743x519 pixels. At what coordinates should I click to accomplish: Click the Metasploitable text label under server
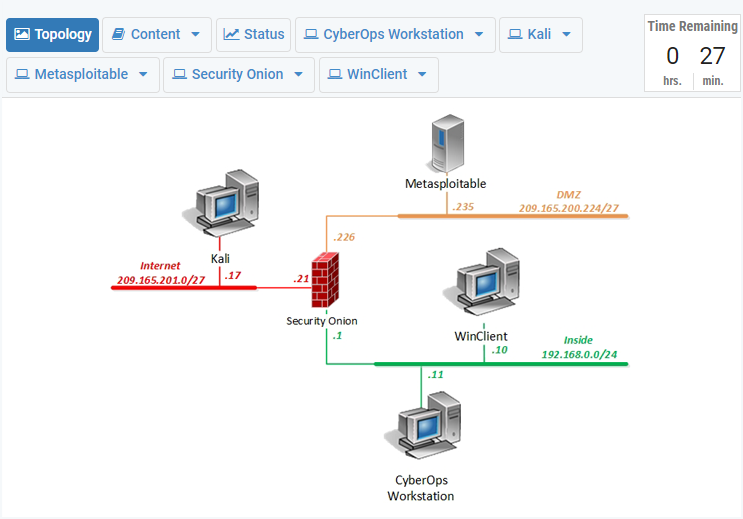click(445, 184)
